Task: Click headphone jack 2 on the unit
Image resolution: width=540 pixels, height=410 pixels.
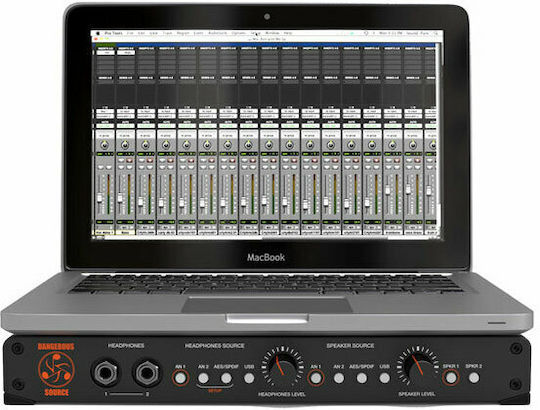Action: coord(147,373)
